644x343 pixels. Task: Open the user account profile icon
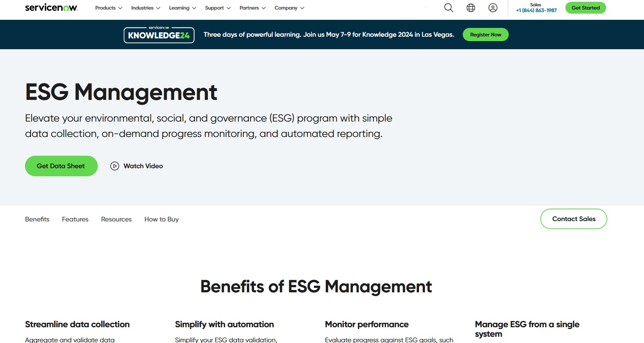tap(493, 8)
